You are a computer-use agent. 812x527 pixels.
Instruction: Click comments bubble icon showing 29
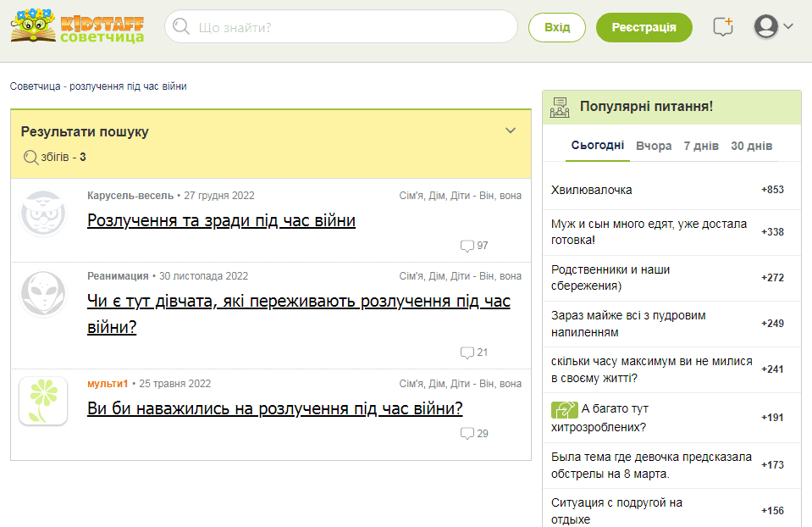pos(467,434)
